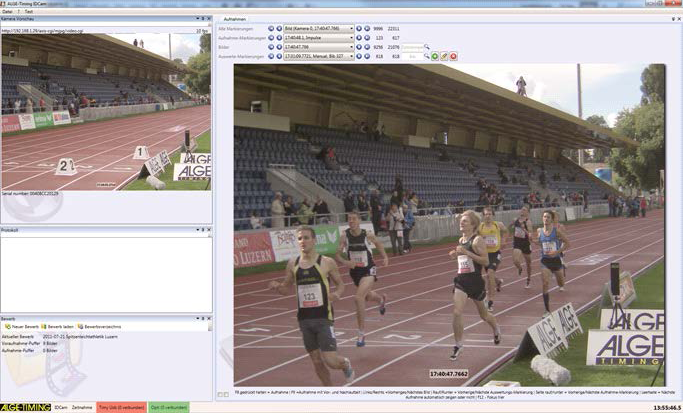Click Bewerb laden button label
This screenshot has height=413, width=683.
coord(61,327)
